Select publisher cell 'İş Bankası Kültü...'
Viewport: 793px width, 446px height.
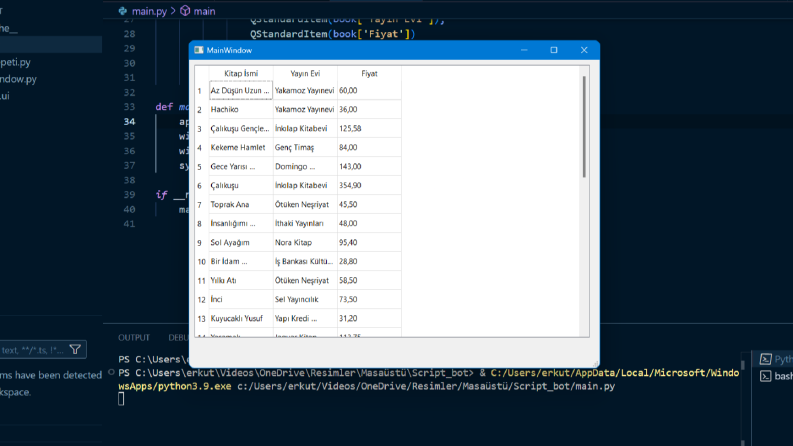click(305, 261)
